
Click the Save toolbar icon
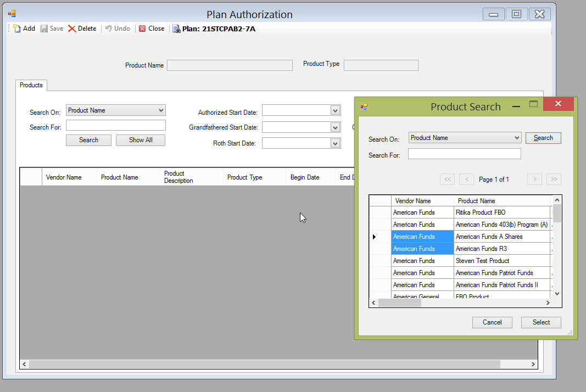point(44,28)
